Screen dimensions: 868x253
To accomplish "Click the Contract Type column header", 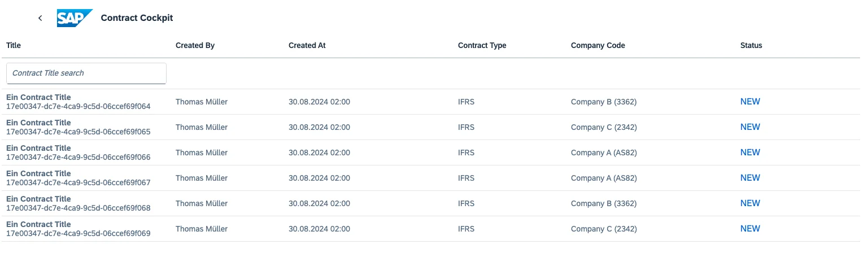I will click(482, 45).
